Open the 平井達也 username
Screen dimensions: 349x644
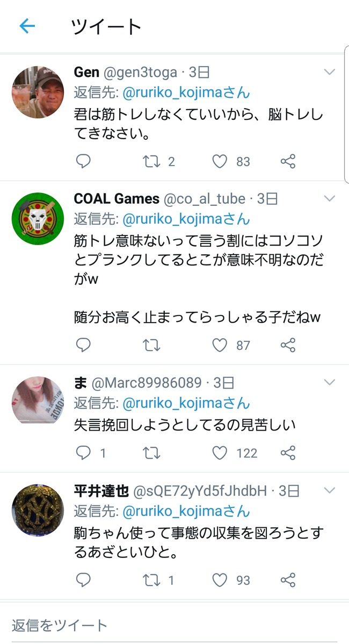(x=101, y=491)
